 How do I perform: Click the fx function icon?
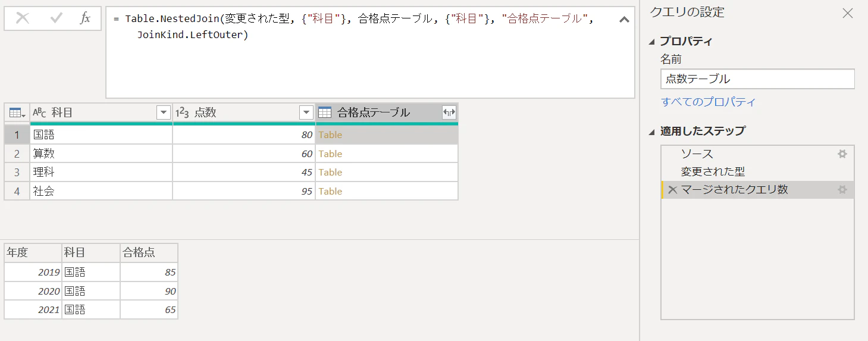(x=85, y=18)
